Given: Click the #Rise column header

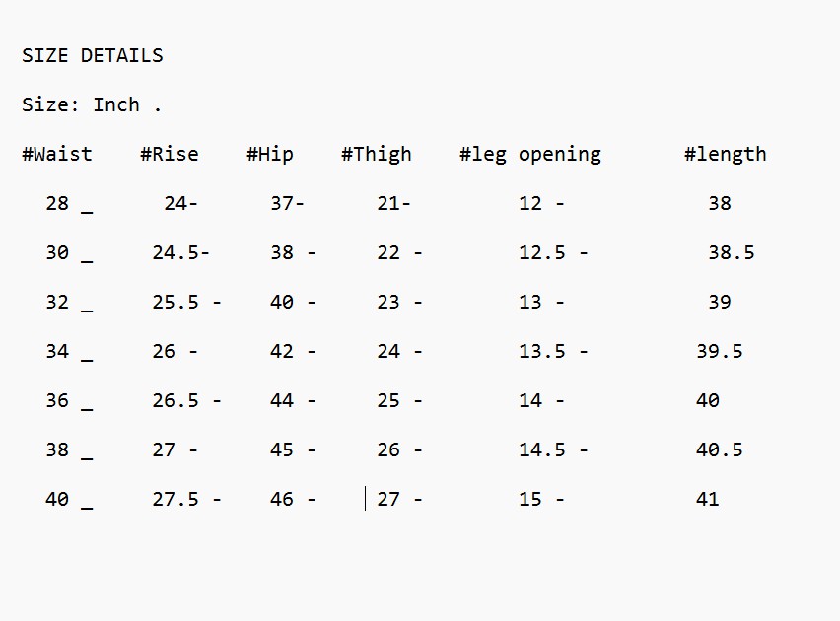Looking at the screenshot, I should coord(170,155).
